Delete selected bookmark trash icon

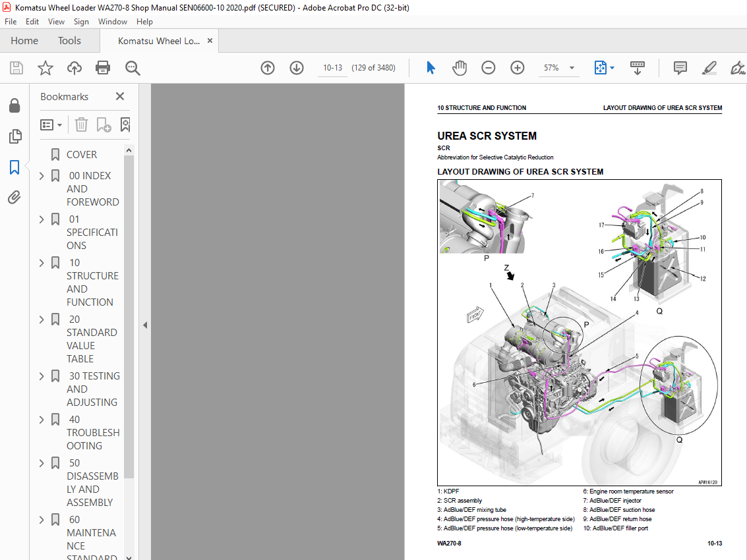82,125
